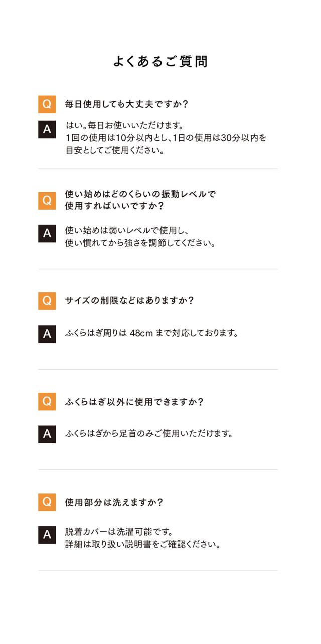Screen dimensions: 321x644
Task: Select the question 使用部分は洗えますか？
Action: (x=114, y=502)
